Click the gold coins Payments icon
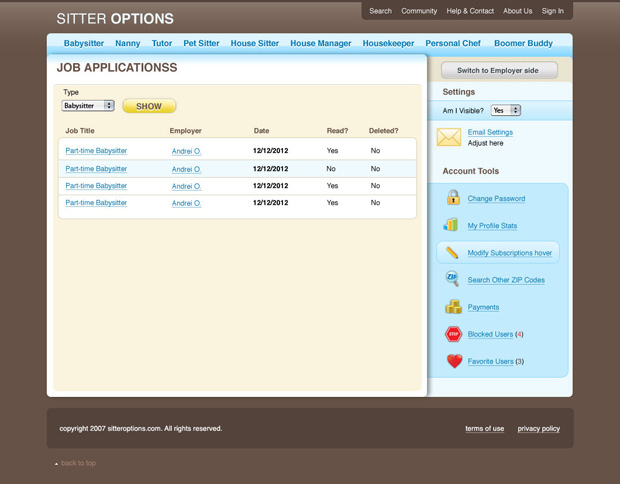 [453, 307]
